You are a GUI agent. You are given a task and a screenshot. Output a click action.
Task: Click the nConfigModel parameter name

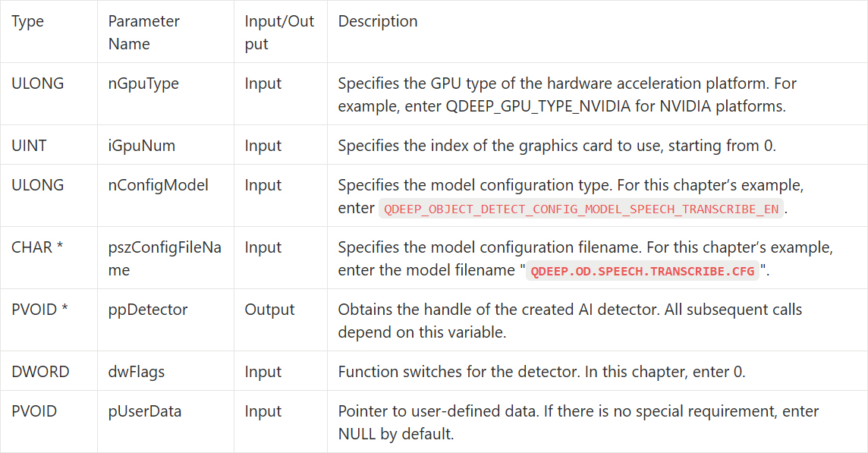pos(159,185)
